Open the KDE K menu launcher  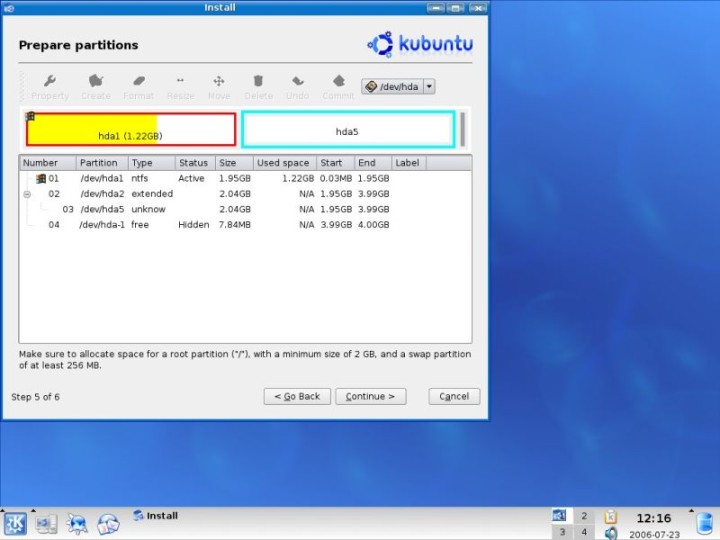coord(15,523)
